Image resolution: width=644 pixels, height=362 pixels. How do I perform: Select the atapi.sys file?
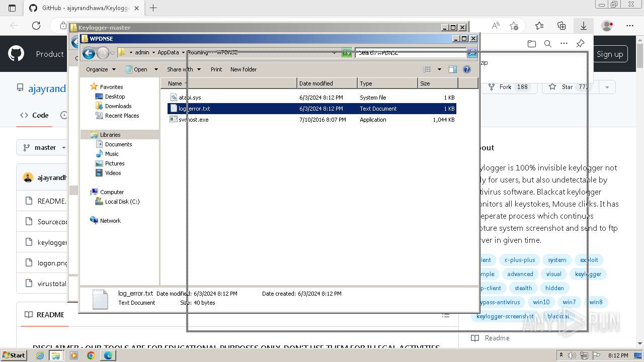pyautogui.click(x=311, y=98)
